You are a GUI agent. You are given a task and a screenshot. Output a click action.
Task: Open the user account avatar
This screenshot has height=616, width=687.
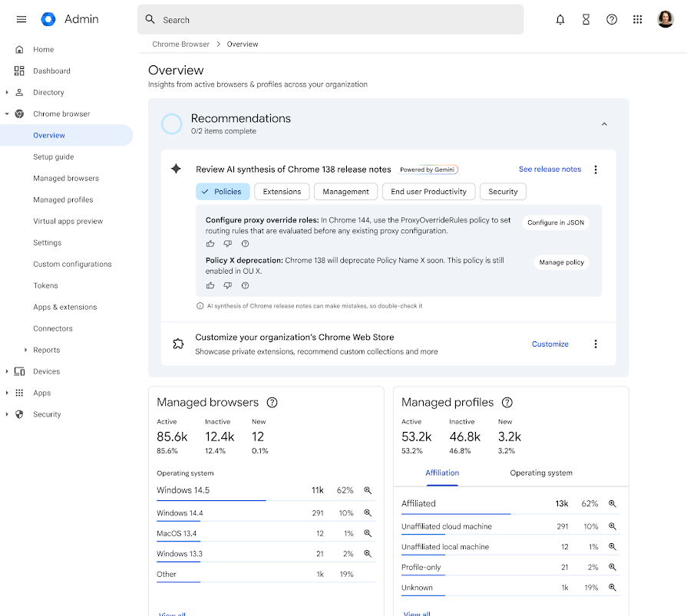point(665,19)
